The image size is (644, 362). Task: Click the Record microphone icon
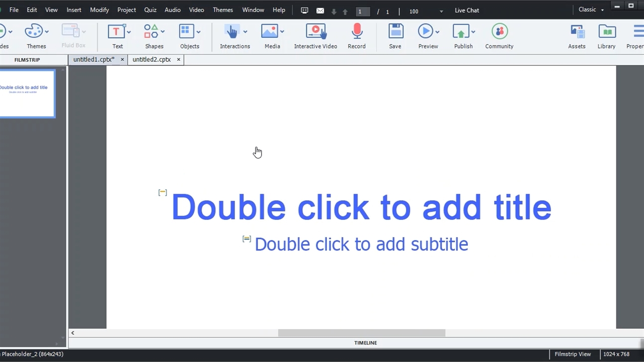click(357, 32)
